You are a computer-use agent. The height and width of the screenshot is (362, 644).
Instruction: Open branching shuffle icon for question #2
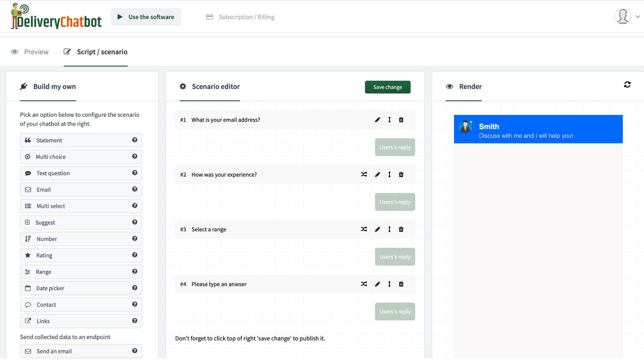coord(364,174)
